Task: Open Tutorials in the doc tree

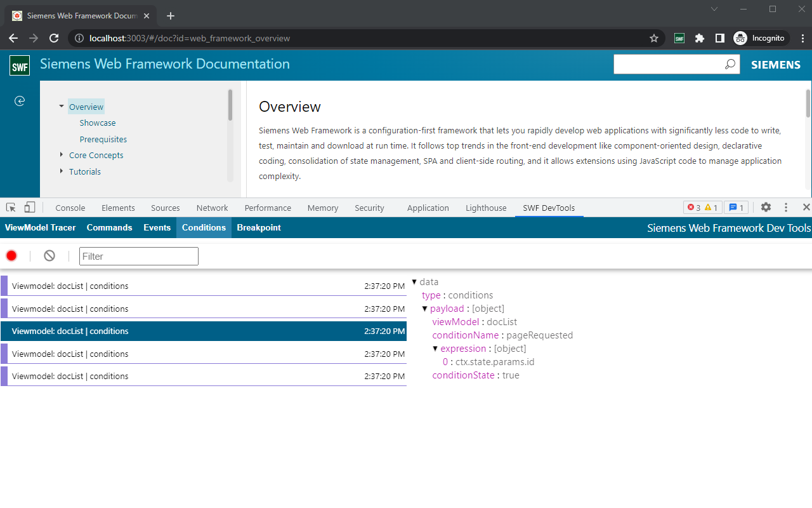Action: click(x=85, y=171)
